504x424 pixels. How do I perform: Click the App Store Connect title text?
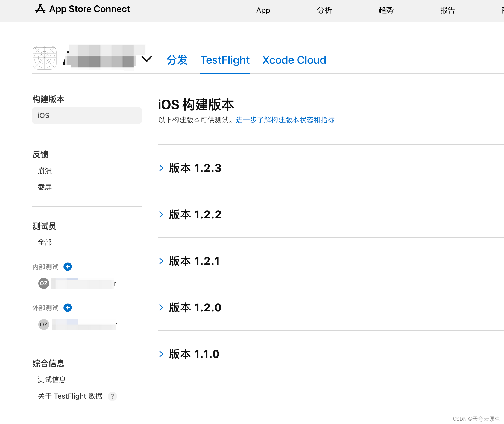coord(89,9)
